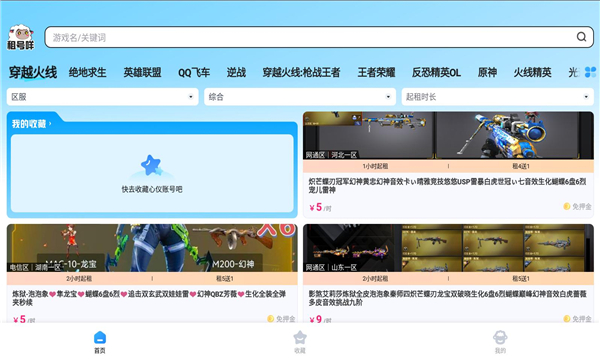Image resolution: width=600 pixels, height=360 pixels.
Task: Open the 首页 home icon
Action: tap(100, 338)
